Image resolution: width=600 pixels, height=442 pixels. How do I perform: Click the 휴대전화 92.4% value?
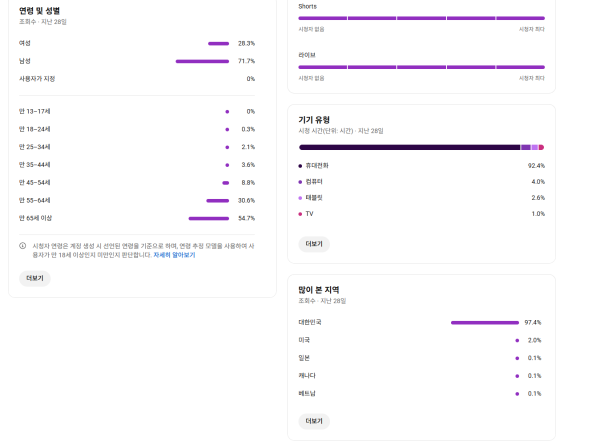click(x=536, y=166)
